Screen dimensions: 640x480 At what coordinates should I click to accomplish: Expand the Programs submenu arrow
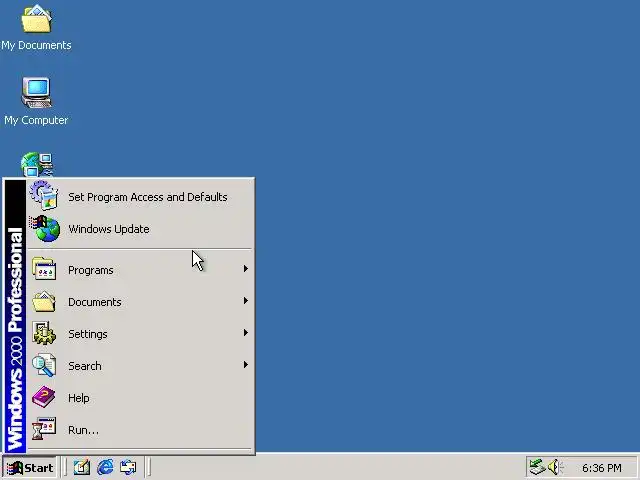pyautogui.click(x=246, y=269)
